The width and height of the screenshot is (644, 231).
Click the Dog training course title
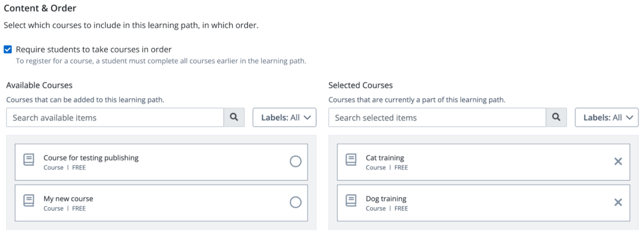pos(386,199)
